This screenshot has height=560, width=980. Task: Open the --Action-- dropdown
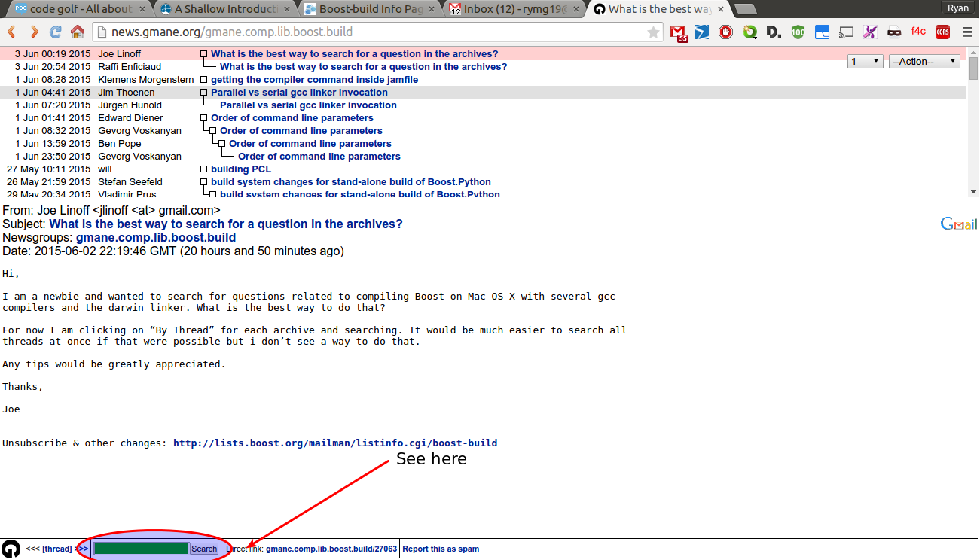pos(924,62)
